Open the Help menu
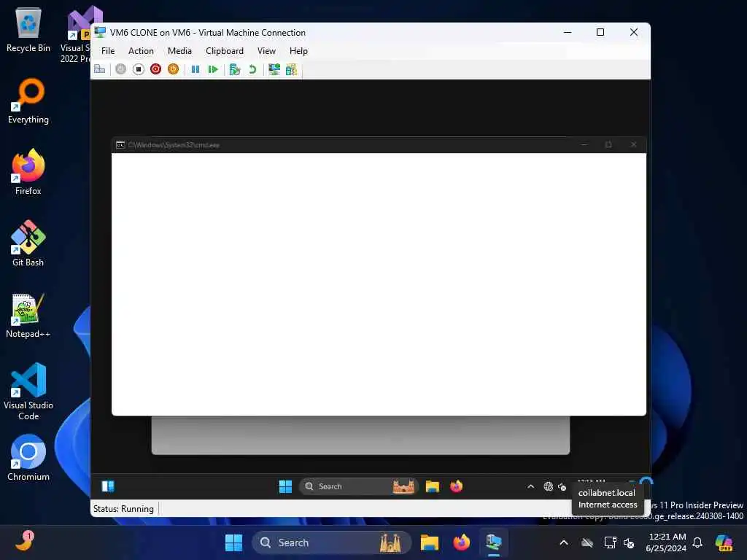Screen dimensions: 747x560 [x=298, y=51]
